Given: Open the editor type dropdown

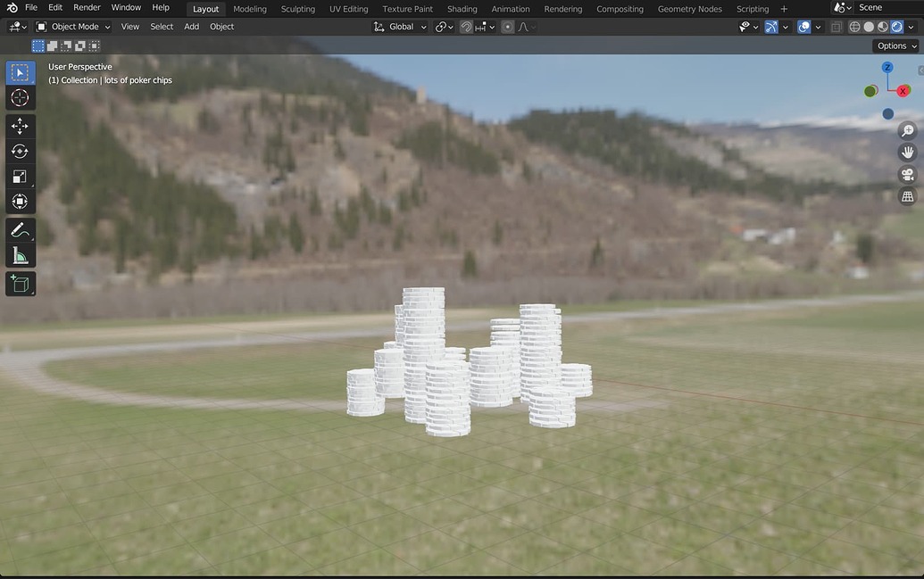Looking at the screenshot, I should (18, 27).
